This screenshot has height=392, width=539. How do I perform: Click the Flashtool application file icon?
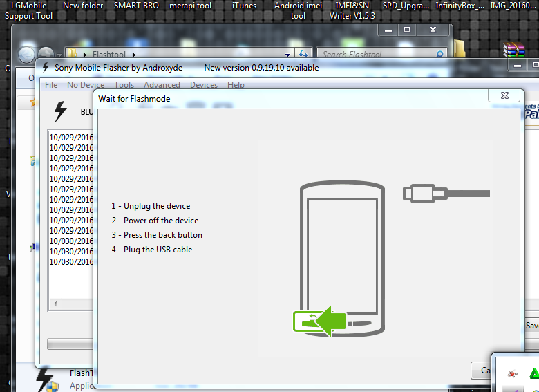point(45,379)
